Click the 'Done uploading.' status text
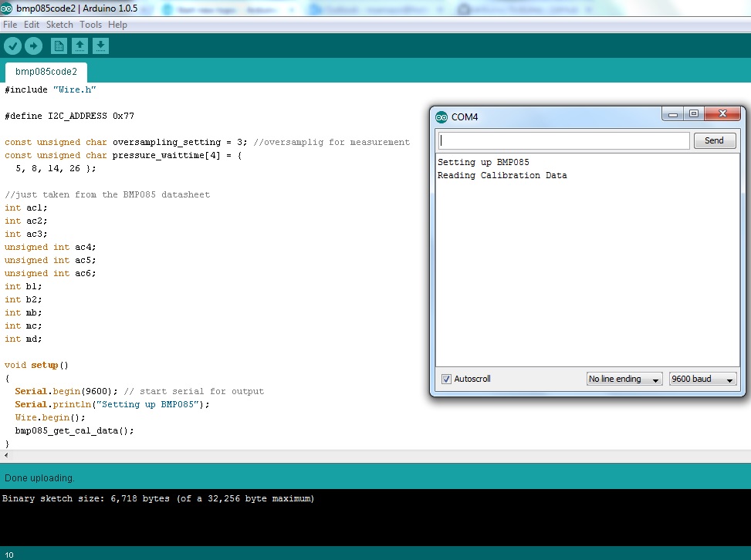751x560 pixels. tap(39, 478)
